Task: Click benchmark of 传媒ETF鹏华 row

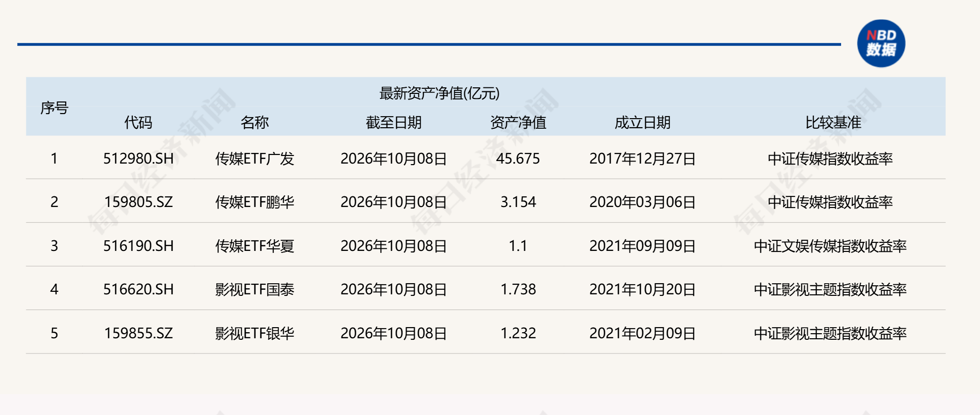Action: tap(830, 202)
